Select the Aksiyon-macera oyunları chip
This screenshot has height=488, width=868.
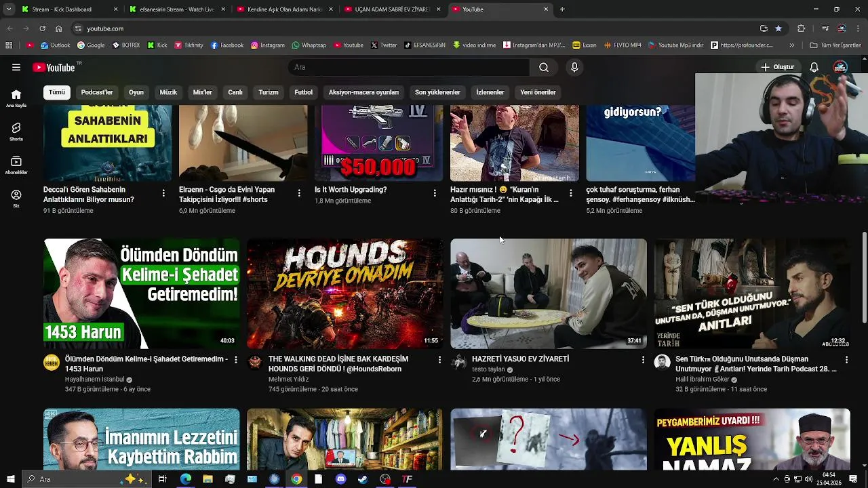(363, 92)
